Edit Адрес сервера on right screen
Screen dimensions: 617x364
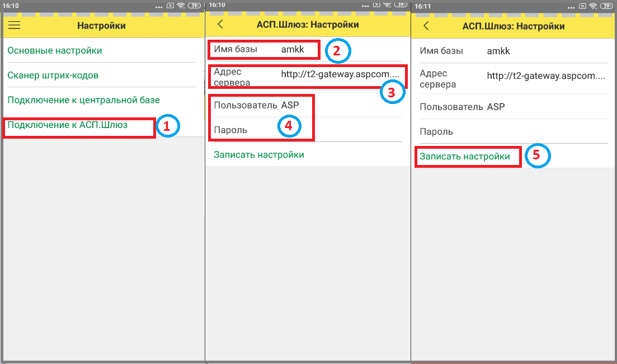click(x=513, y=78)
